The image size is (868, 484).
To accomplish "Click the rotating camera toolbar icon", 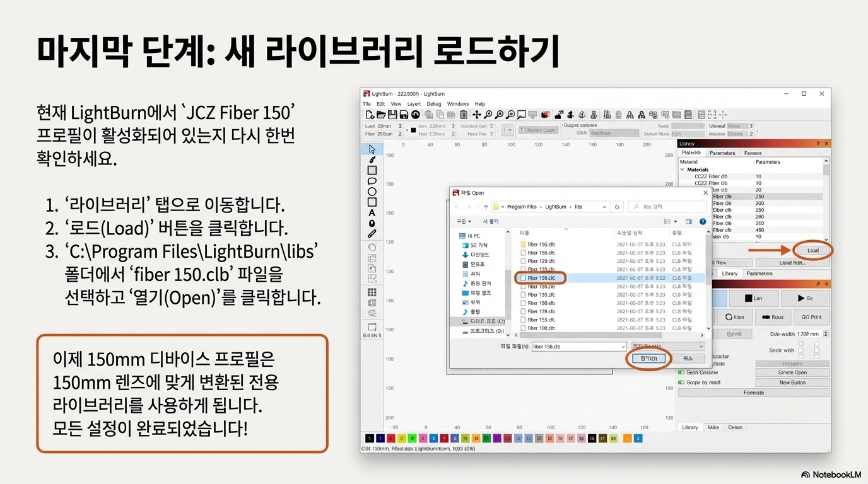I will [415, 115].
